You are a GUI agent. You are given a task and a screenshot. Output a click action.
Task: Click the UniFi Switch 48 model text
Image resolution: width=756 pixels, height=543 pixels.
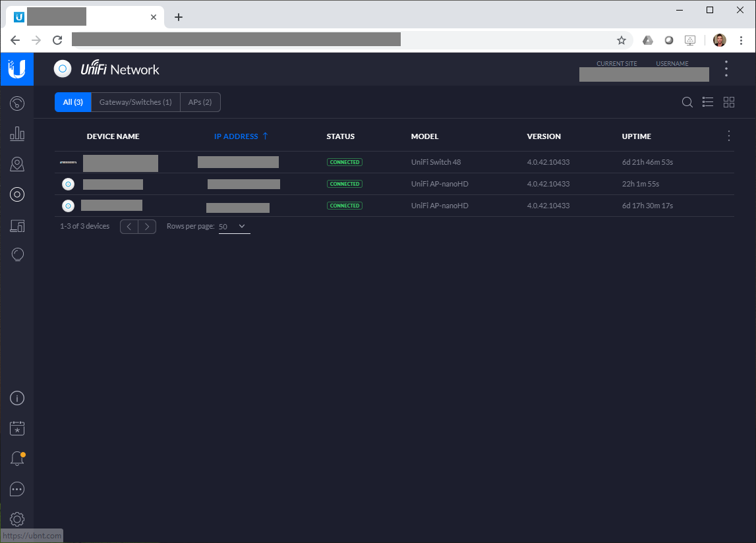pos(436,162)
